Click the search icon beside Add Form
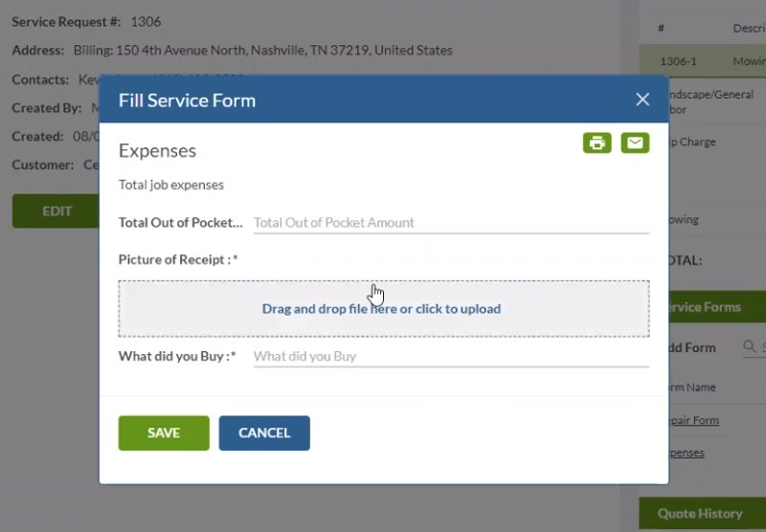The width and height of the screenshot is (766, 532). (751, 347)
